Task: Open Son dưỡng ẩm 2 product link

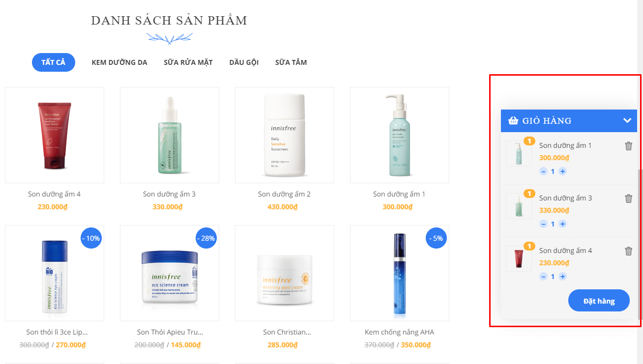Action: click(284, 194)
